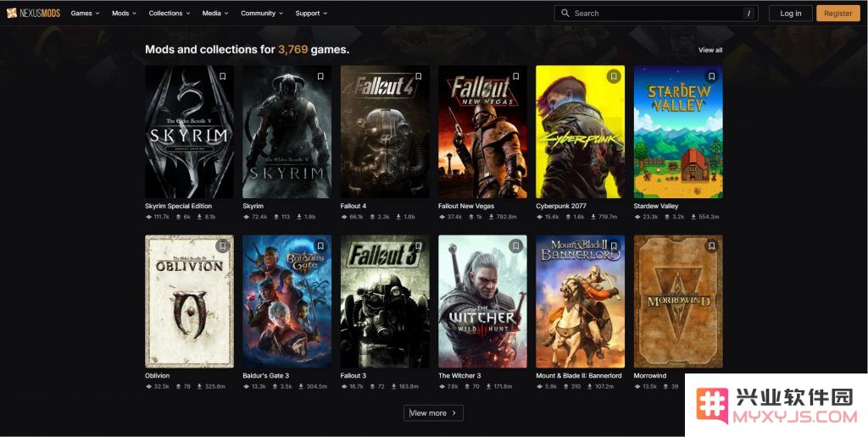Bookmark Mount & Blade II Bannerlord
Viewport: 868px width, 437px height.
614,246
